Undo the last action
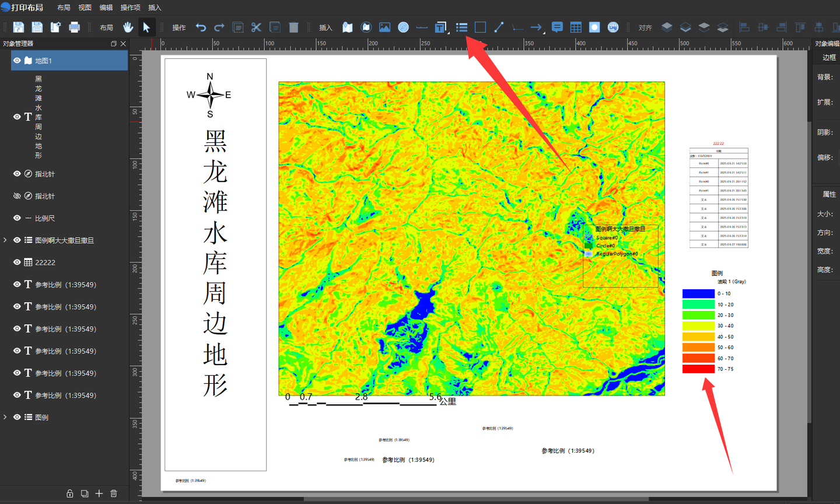 [x=201, y=27]
